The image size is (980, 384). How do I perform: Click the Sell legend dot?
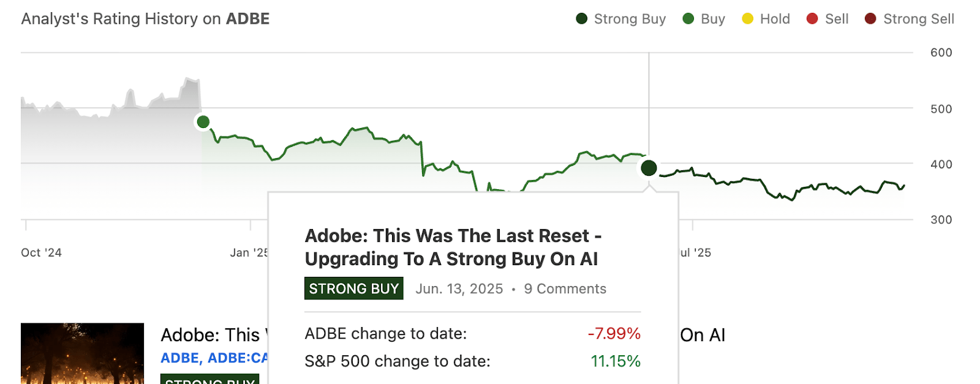pyautogui.click(x=812, y=18)
